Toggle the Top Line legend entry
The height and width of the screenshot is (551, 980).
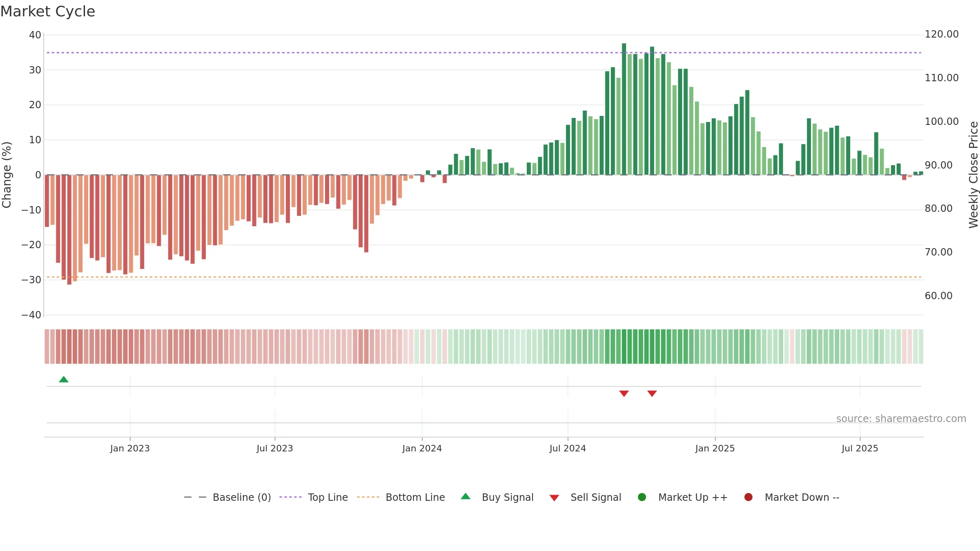point(314,497)
